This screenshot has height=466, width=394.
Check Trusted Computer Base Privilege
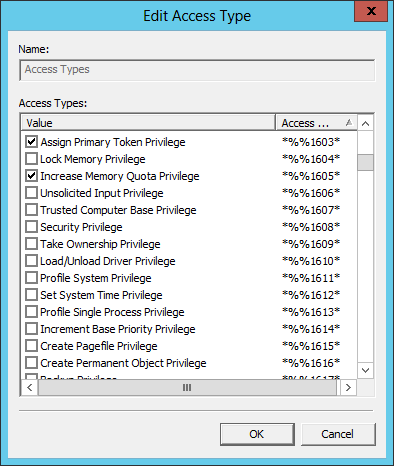click(31, 210)
